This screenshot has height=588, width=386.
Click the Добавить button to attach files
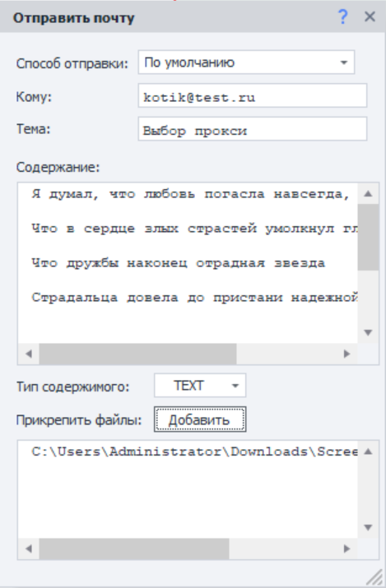(x=200, y=419)
